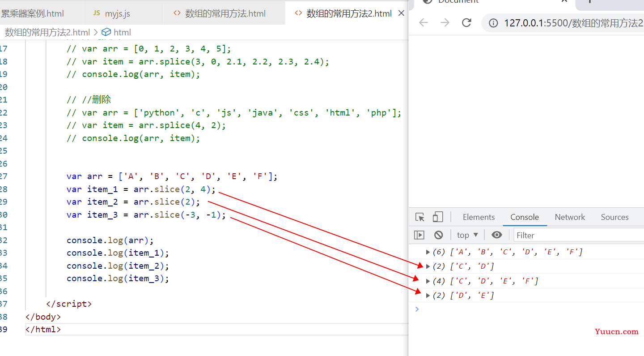Open live expression with the eye icon
The height and width of the screenshot is (356, 644).
[x=496, y=235]
